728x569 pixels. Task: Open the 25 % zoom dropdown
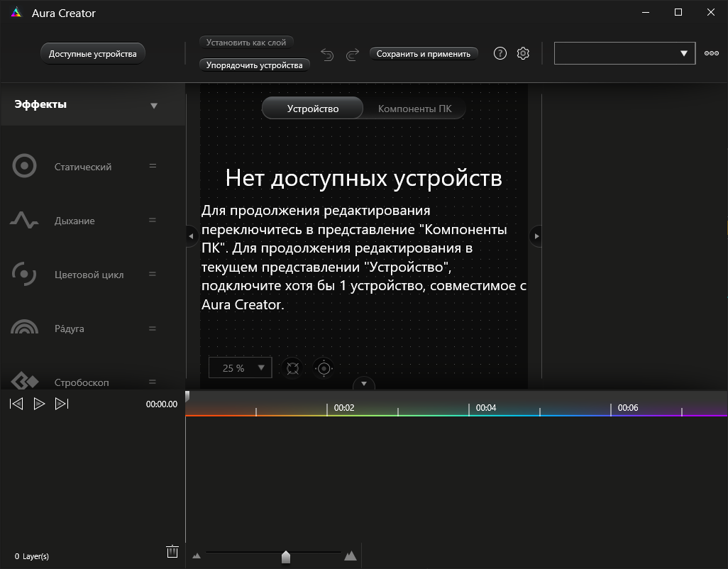[x=240, y=368]
